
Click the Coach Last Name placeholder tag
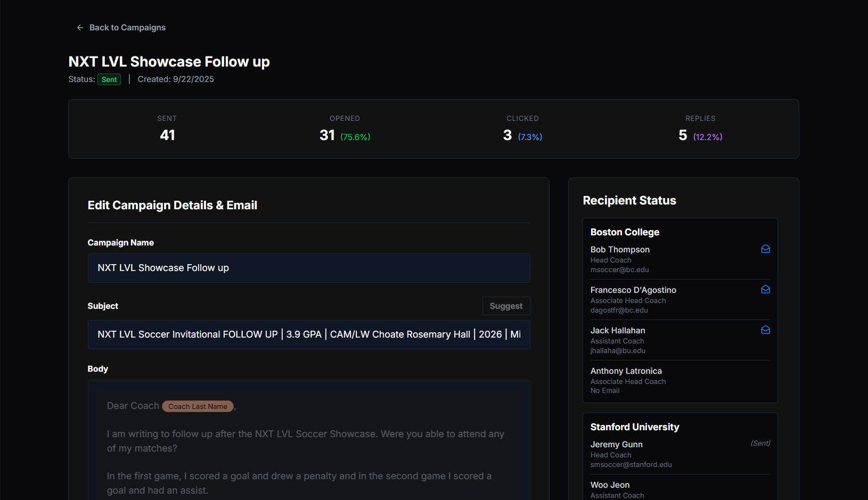pyautogui.click(x=198, y=407)
